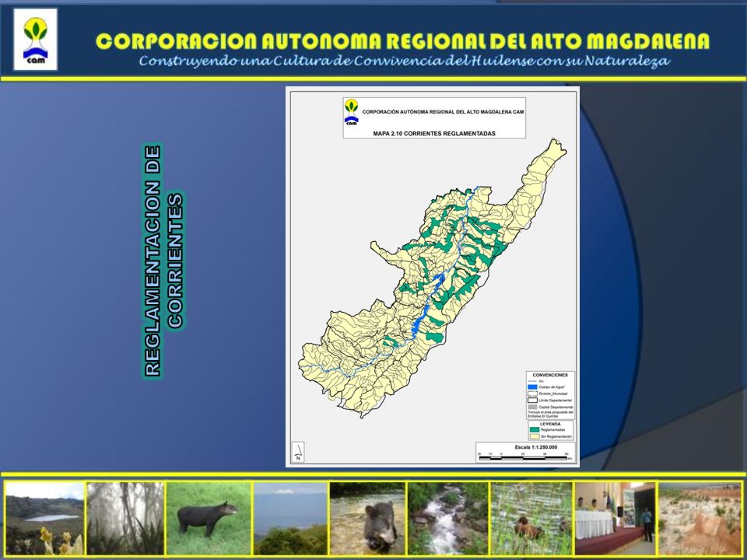The height and width of the screenshot is (560, 747).
Task: Open the rocky stream photo thumbnail
Action: coord(448,519)
